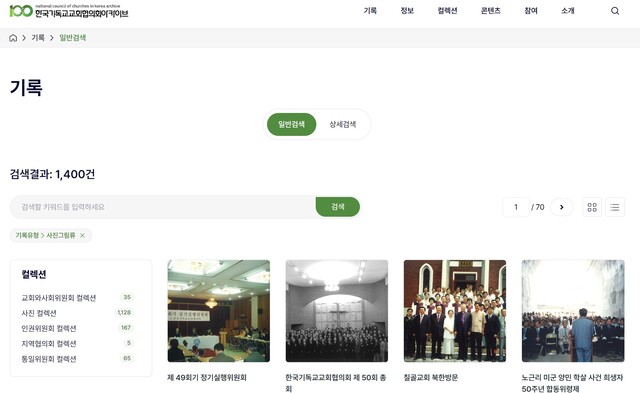Select the 일반검색 tab
The height and width of the screenshot is (393, 640).
point(291,124)
